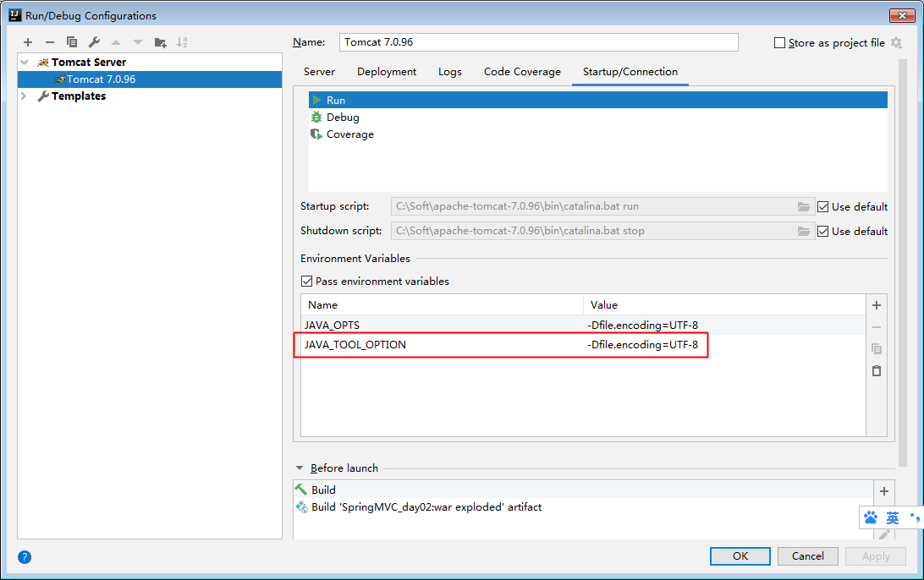Select Templates item in tree
924x580 pixels.
(79, 96)
